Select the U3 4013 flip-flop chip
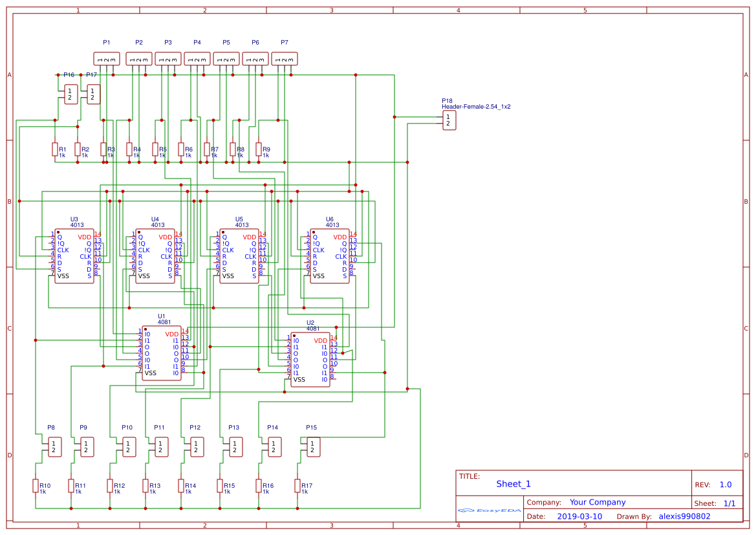 coord(74,256)
